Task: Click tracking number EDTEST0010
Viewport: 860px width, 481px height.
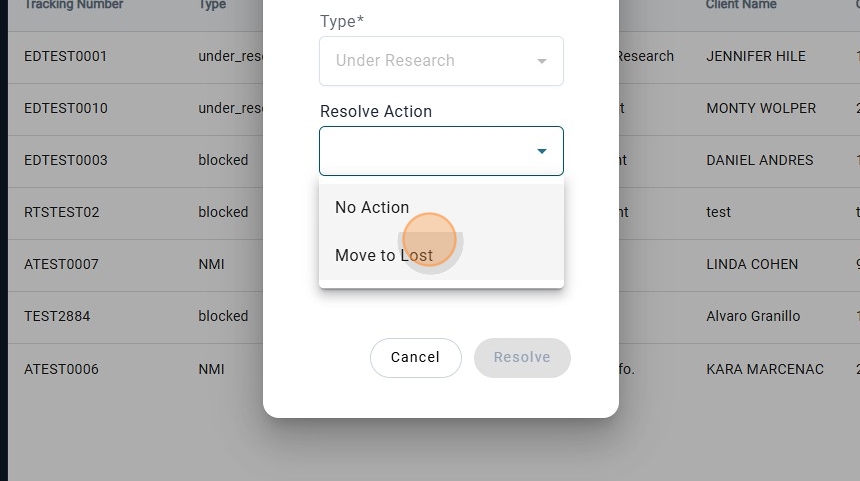Action: [x=65, y=109]
